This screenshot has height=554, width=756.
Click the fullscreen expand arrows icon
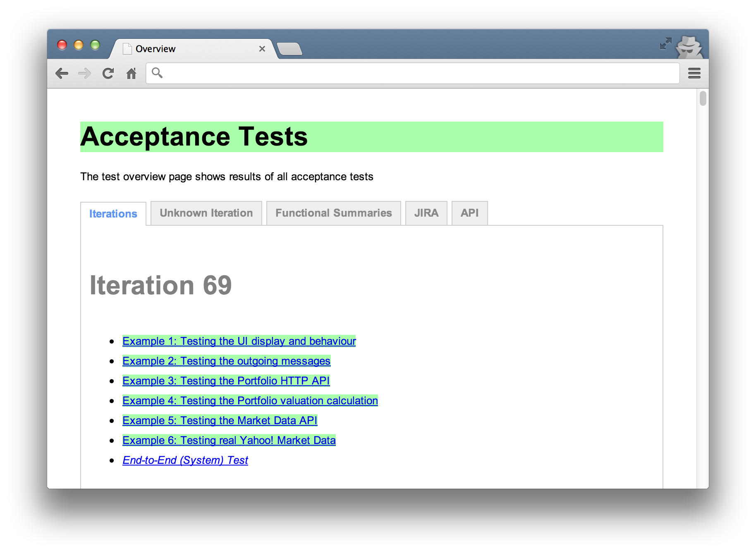pos(665,43)
